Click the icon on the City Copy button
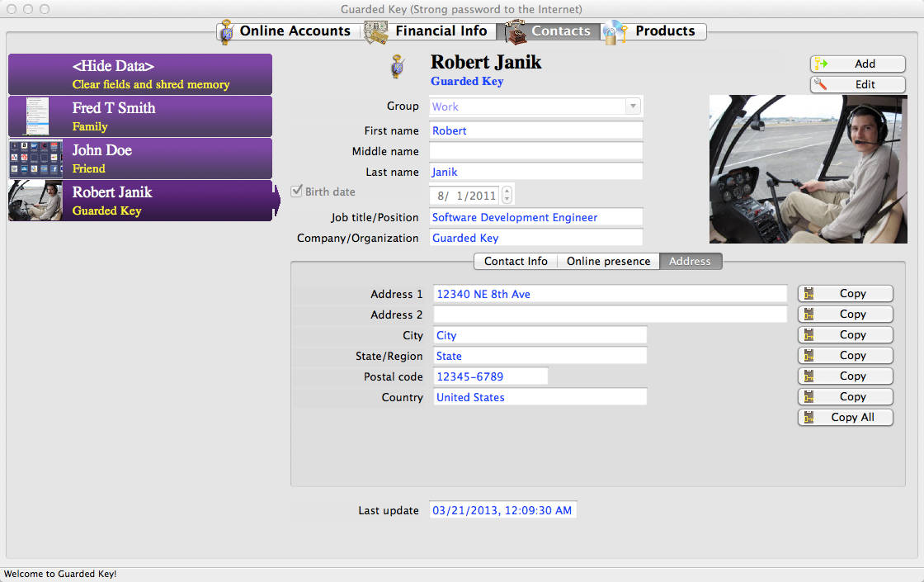 coord(809,335)
